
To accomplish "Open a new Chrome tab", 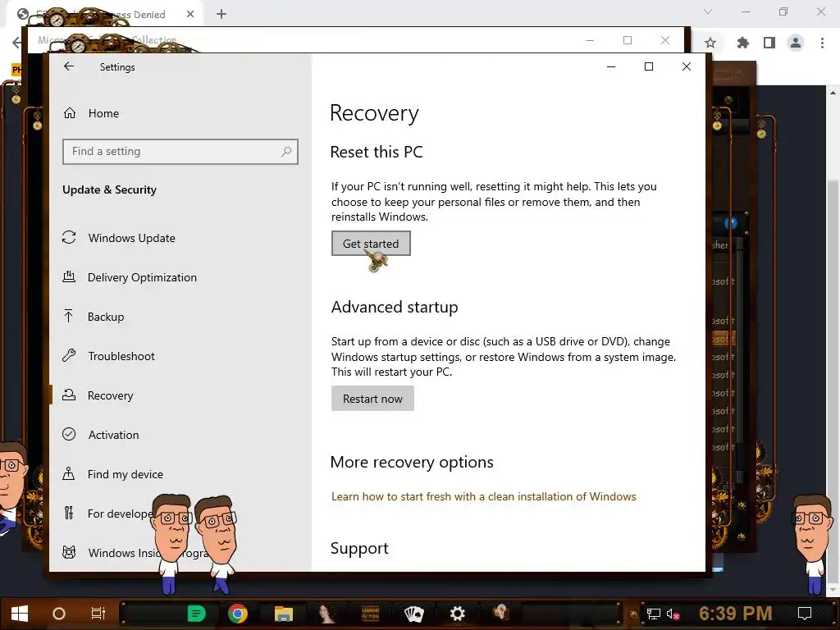I will pos(221,15).
